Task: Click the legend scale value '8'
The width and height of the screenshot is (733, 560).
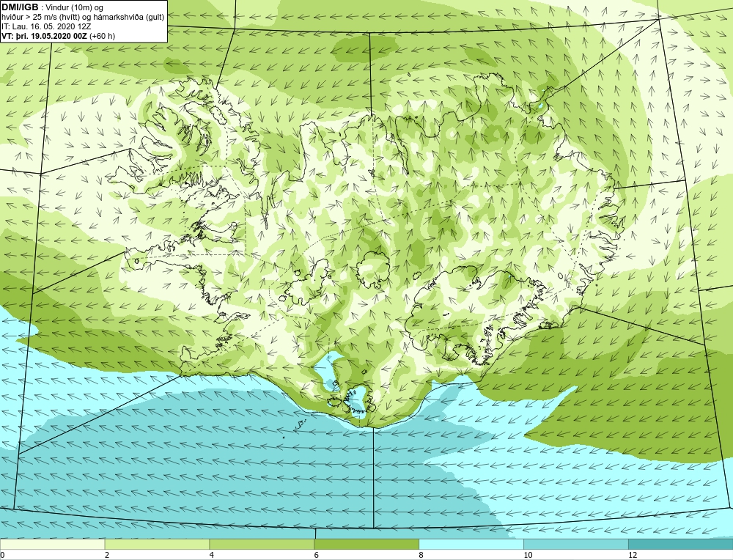Action: [x=421, y=555]
